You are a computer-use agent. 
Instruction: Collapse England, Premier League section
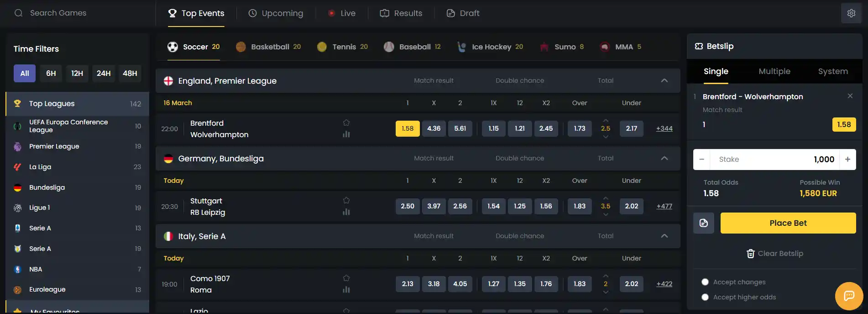tap(664, 80)
